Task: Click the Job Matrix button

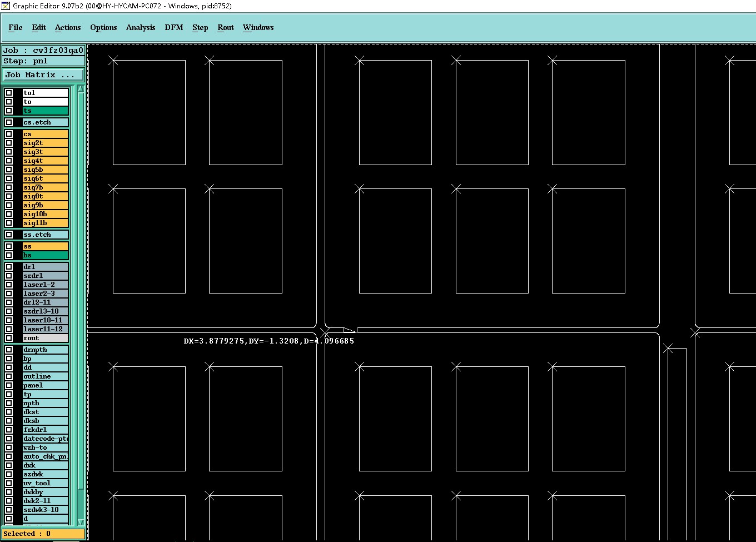Action: click(x=43, y=74)
